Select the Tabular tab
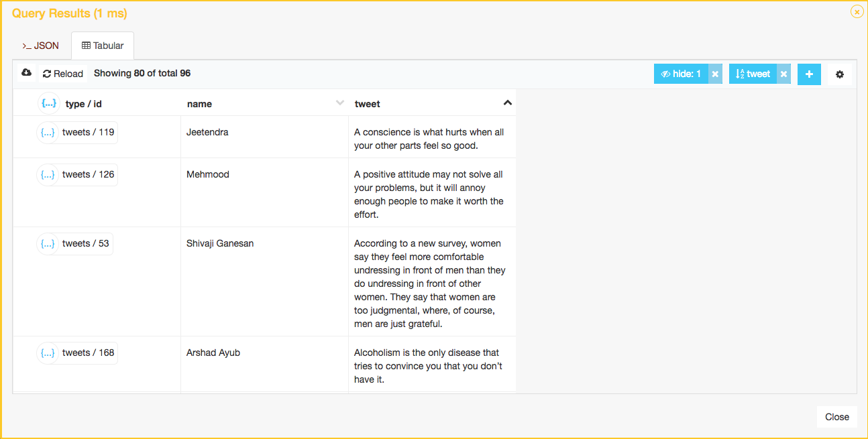The width and height of the screenshot is (868, 439). tap(103, 46)
